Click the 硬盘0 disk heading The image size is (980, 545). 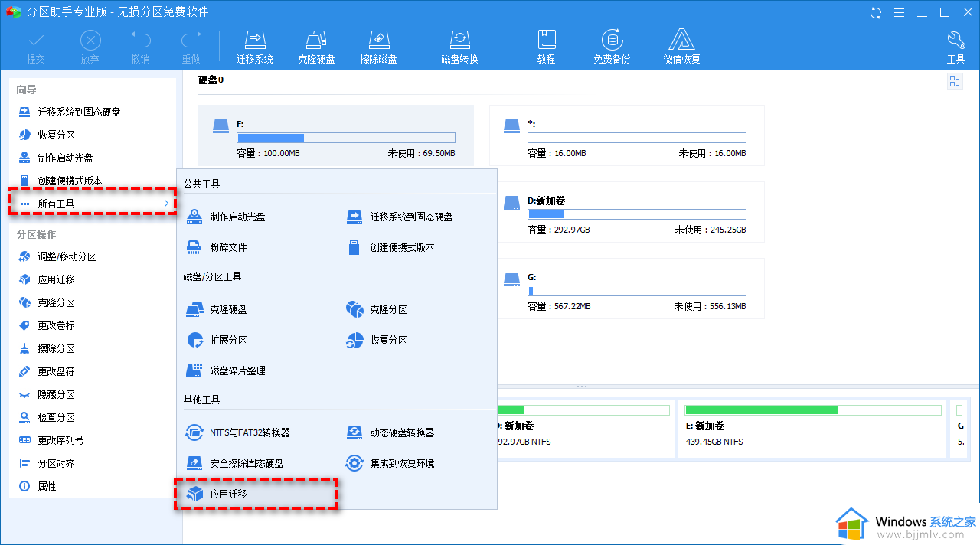pyautogui.click(x=211, y=80)
